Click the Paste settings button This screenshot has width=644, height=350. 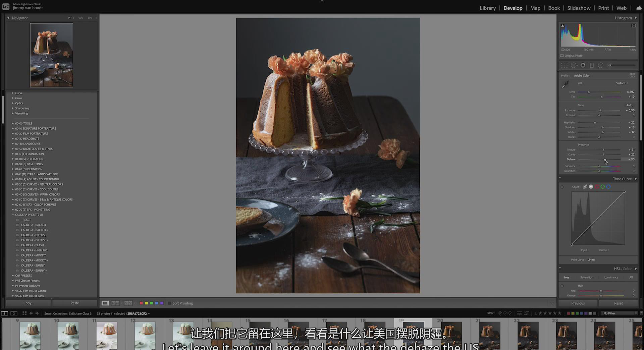coord(75,303)
